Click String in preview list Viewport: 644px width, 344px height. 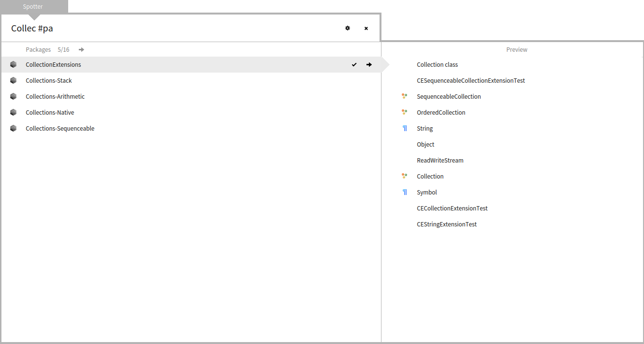pyautogui.click(x=424, y=128)
